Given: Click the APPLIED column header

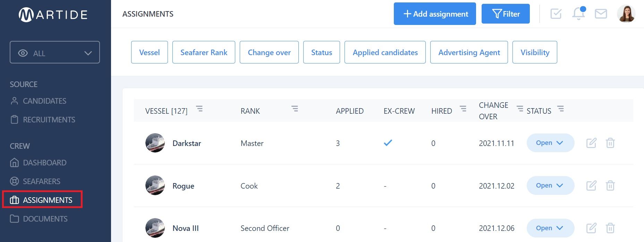Looking at the screenshot, I should point(350,111).
